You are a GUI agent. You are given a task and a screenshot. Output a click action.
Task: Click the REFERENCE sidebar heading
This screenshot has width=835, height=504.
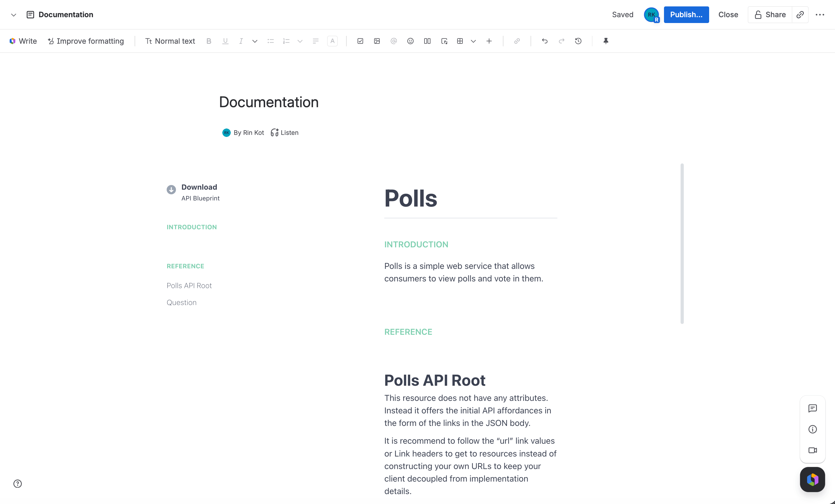pyautogui.click(x=185, y=266)
